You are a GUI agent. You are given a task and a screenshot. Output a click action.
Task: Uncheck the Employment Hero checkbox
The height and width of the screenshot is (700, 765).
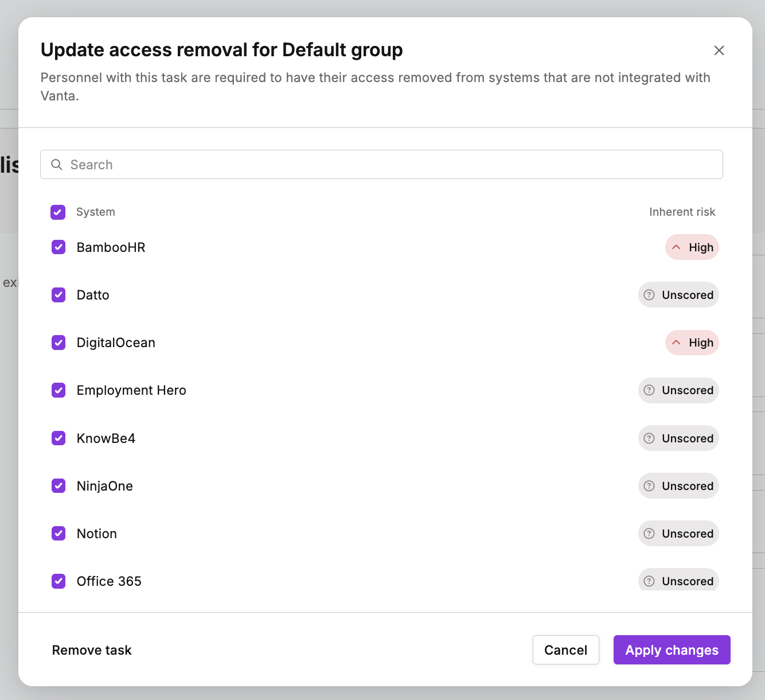pos(58,390)
